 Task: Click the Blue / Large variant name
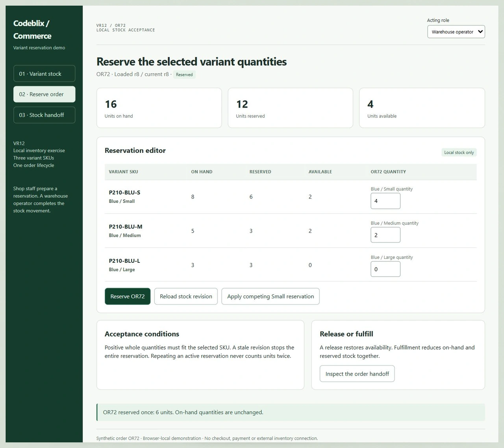point(122,270)
